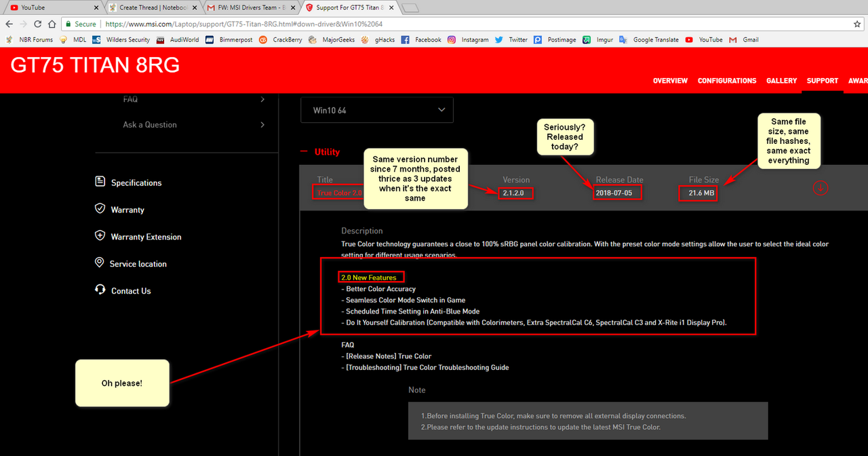Open the AudiWorld bookmark
The image size is (868, 456).
coord(178,40)
